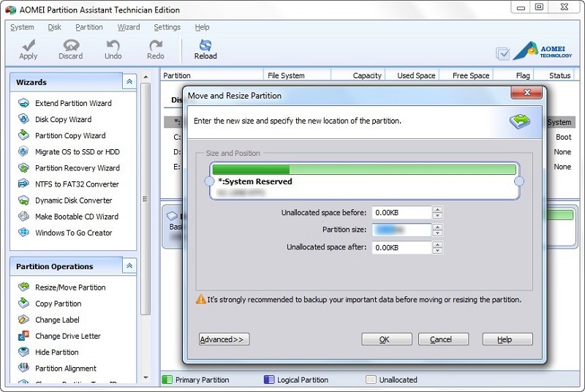Open NTFS to FAT32 Converter icon
The image size is (585, 392).
click(x=23, y=184)
